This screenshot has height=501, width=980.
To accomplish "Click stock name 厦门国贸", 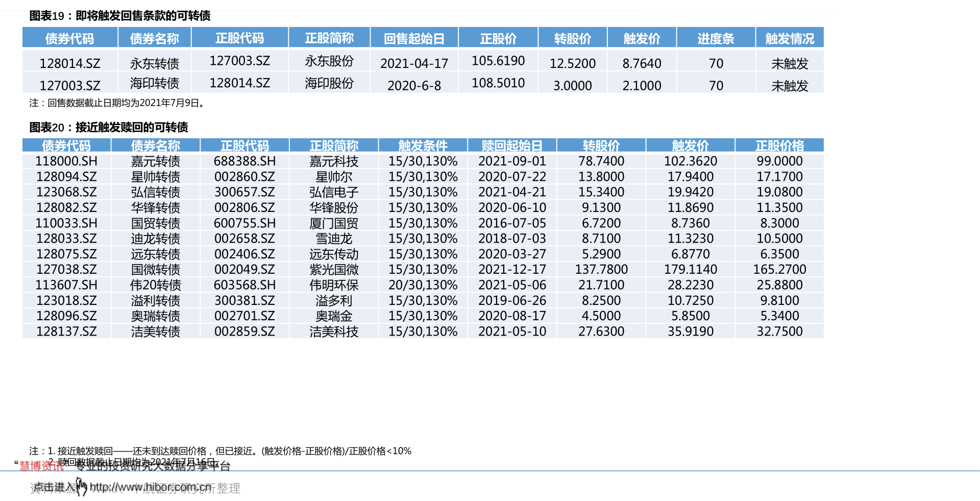I will (334, 223).
